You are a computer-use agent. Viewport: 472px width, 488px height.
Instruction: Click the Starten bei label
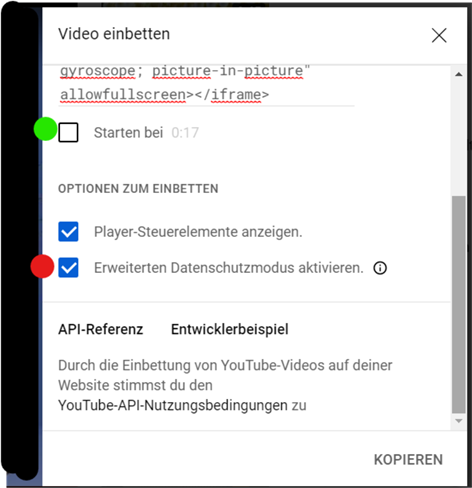[128, 133]
